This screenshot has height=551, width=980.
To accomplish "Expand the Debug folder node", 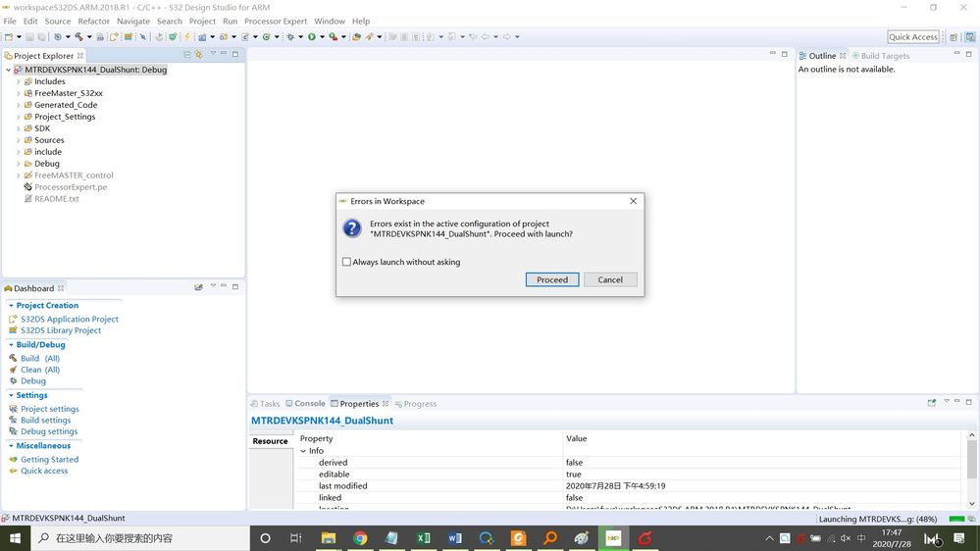I will coord(18,164).
